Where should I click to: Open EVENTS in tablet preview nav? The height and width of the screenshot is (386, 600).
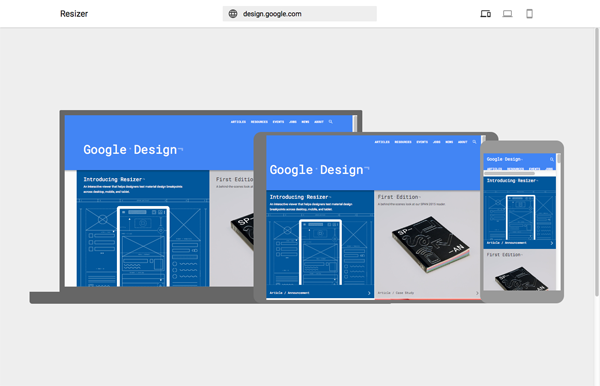(x=422, y=142)
